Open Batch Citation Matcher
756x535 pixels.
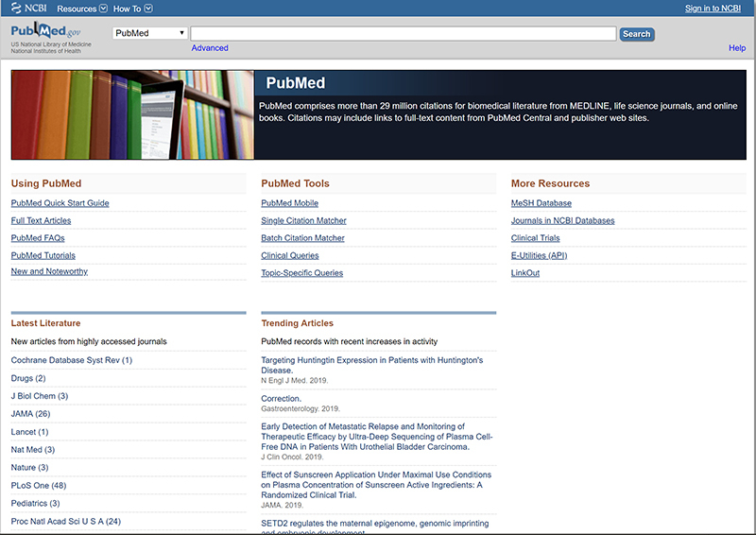[302, 238]
